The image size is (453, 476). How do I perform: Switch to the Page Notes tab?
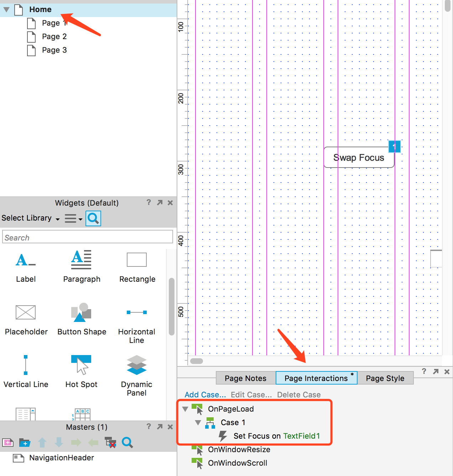245,378
